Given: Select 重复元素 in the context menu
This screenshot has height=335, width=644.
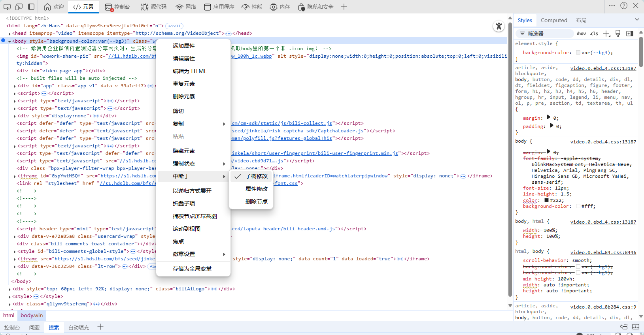Looking at the screenshot, I should click(x=193, y=84).
